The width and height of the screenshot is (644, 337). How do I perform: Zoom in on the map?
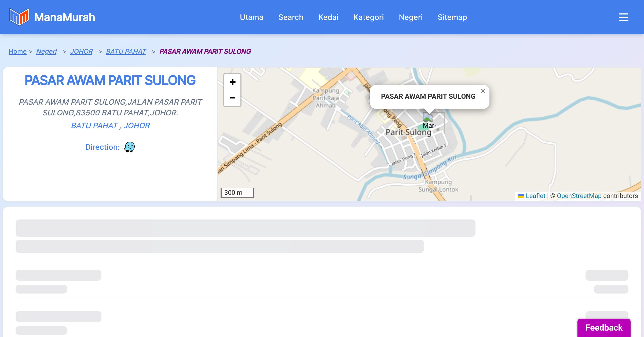click(x=232, y=82)
